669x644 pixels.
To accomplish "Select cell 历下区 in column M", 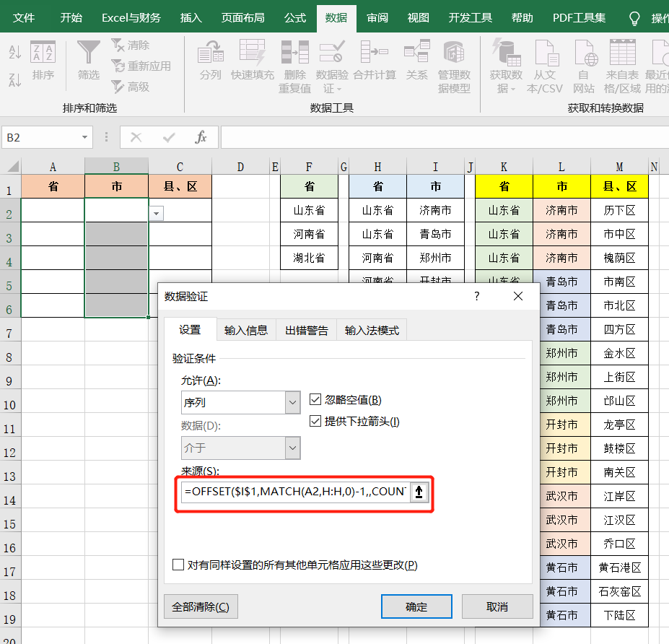I will point(619,210).
